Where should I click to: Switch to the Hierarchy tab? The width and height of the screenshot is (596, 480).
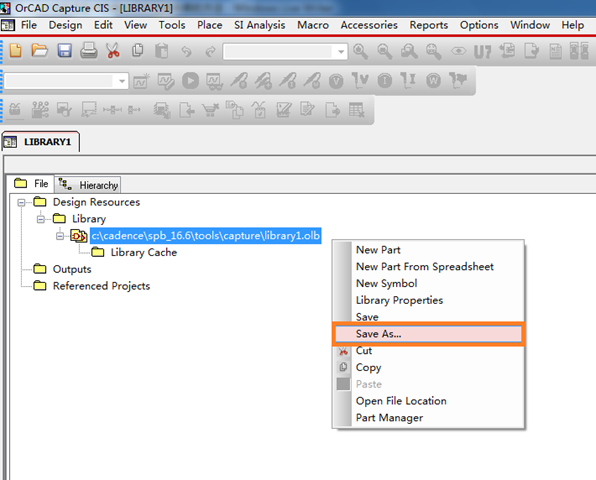point(88,185)
